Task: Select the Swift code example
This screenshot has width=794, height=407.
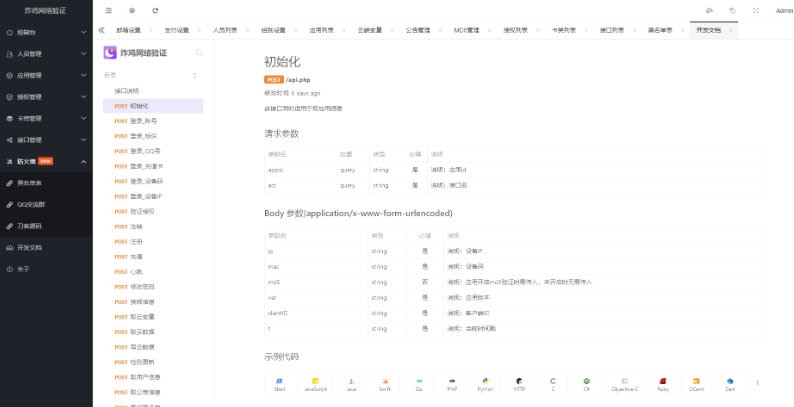Action: pyautogui.click(x=385, y=384)
